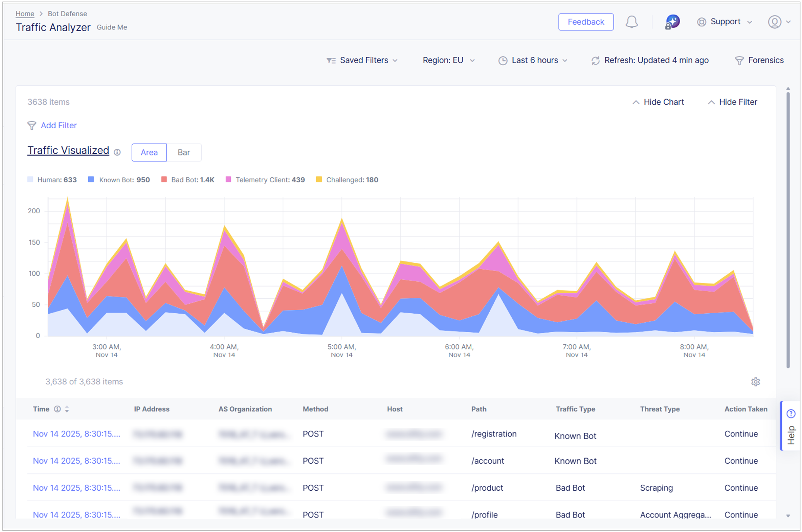
Task: Open the Traffic Visualized heading link
Action: (68, 150)
